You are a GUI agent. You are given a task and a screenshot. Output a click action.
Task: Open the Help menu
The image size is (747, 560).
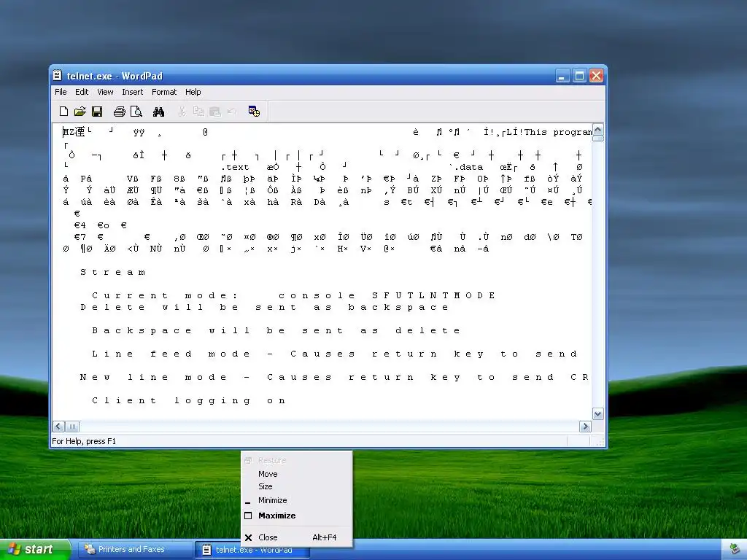pyautogui.click(x=193, y=92)
